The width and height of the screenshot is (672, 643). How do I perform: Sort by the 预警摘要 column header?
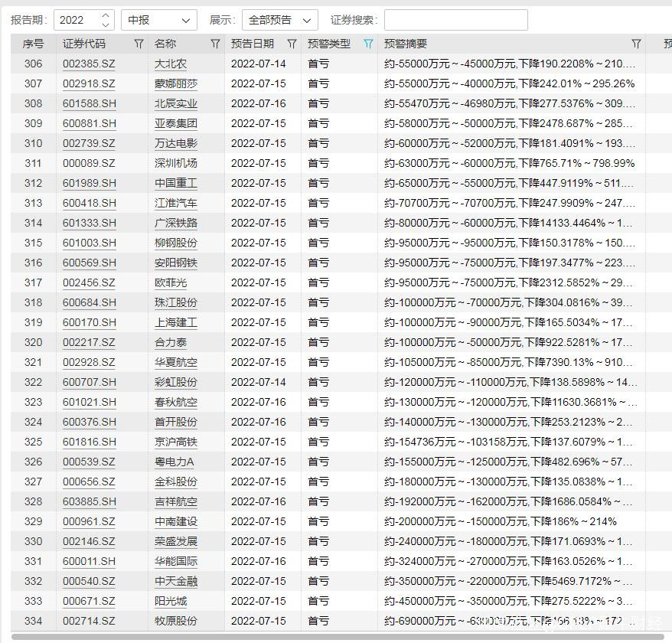click(x=406, y=44)
